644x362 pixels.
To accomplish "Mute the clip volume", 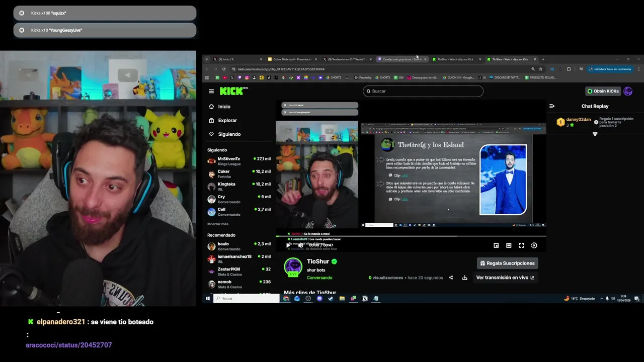I will tap(300, 245).
